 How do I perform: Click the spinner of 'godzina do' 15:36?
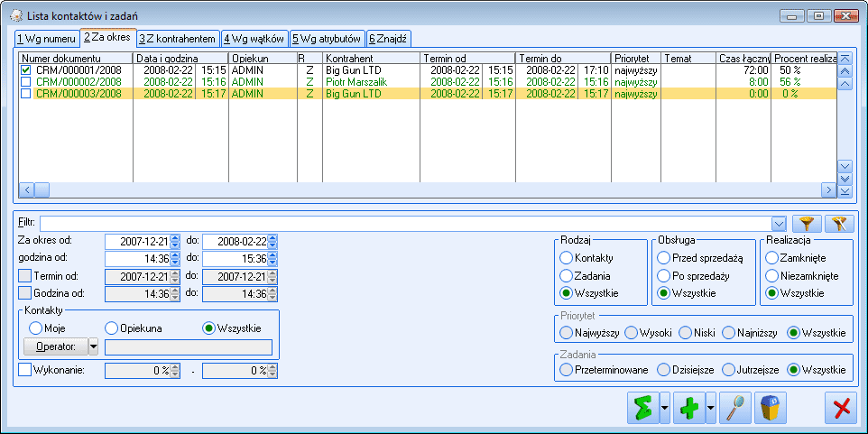pyautogui.click(x=272, y=259)
